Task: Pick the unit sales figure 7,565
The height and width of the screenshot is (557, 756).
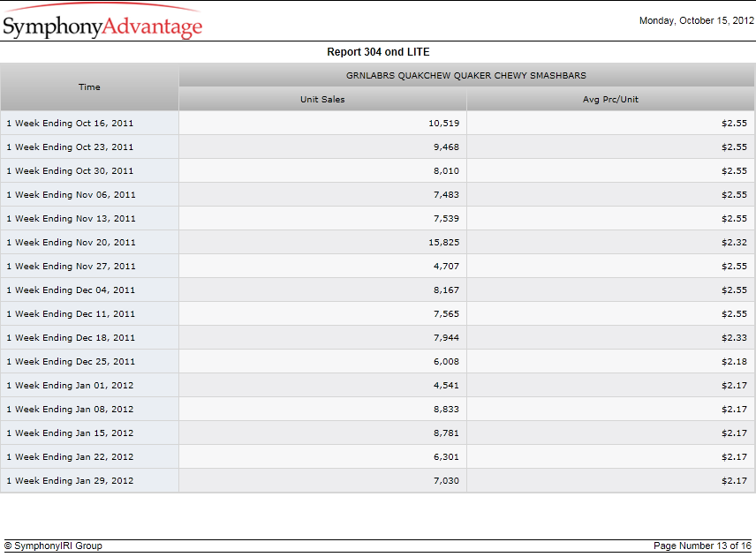Action: (x=447, y=314)
